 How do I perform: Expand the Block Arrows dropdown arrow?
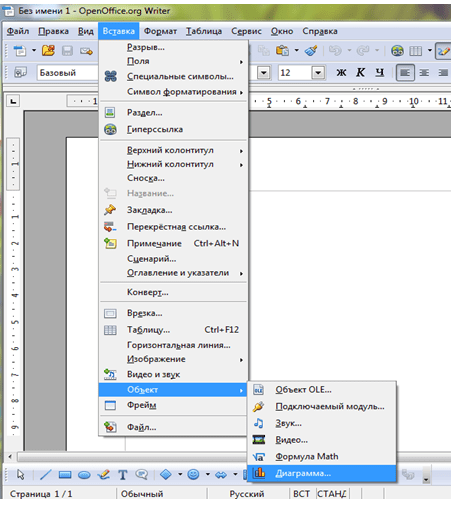(x=235, y=475)
